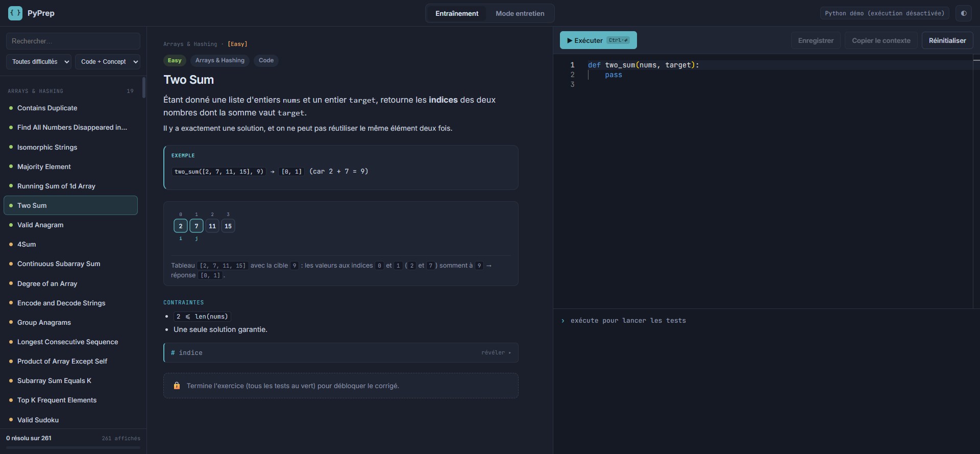Open Find All Numbers Disappeared problem

pyautogui.click(x=71, y=127)
